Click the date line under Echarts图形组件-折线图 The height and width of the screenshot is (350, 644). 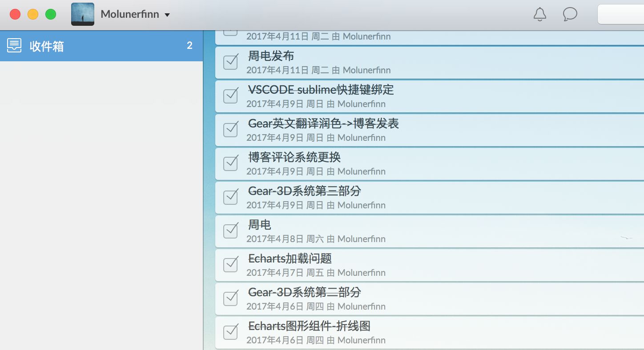316,340
